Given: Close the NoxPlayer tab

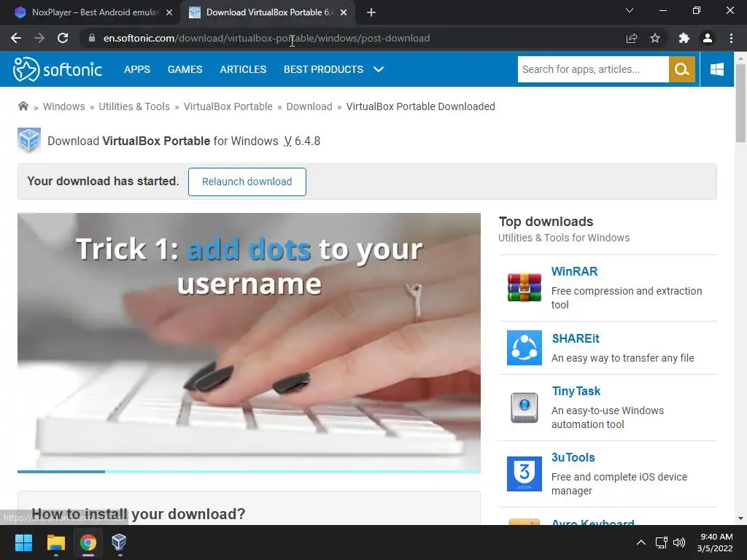Looking at the screenshot, I should point(169,12).
